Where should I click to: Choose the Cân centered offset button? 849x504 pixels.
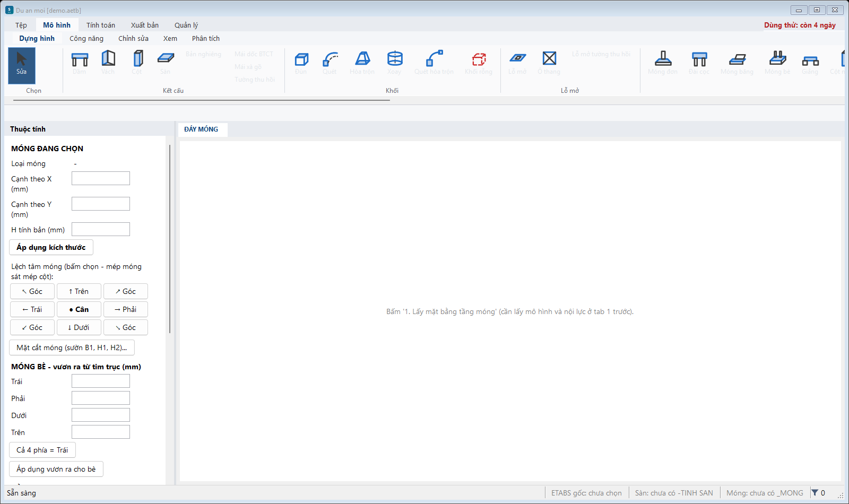coord(79,309)
